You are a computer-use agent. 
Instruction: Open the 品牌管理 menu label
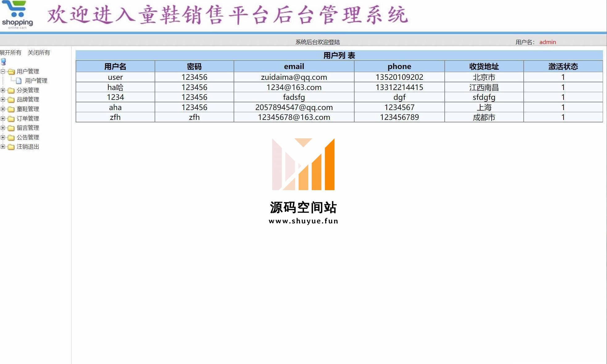tap(28, 100)
